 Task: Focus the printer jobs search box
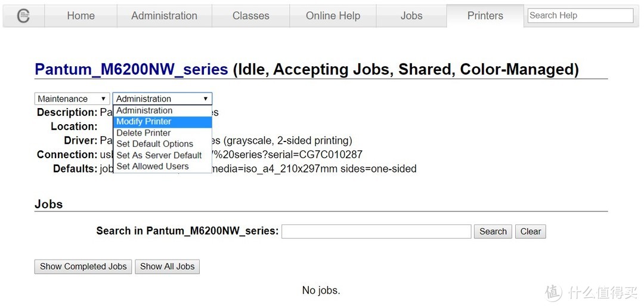pyautogui.click(x=376, y=232)
